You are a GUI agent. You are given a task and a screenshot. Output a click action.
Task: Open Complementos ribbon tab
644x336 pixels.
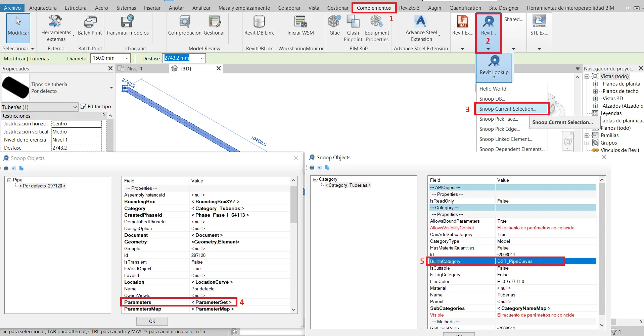[374, 8]
